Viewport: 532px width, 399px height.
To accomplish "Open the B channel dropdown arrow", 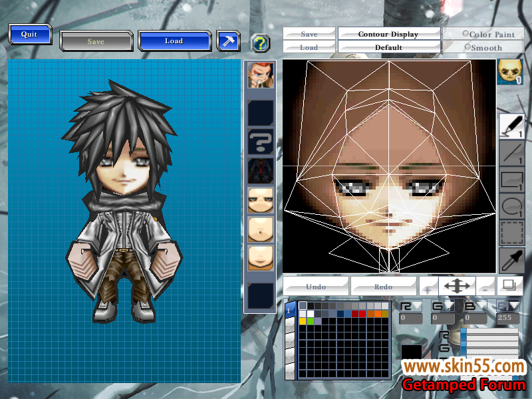I will [481, 306].
